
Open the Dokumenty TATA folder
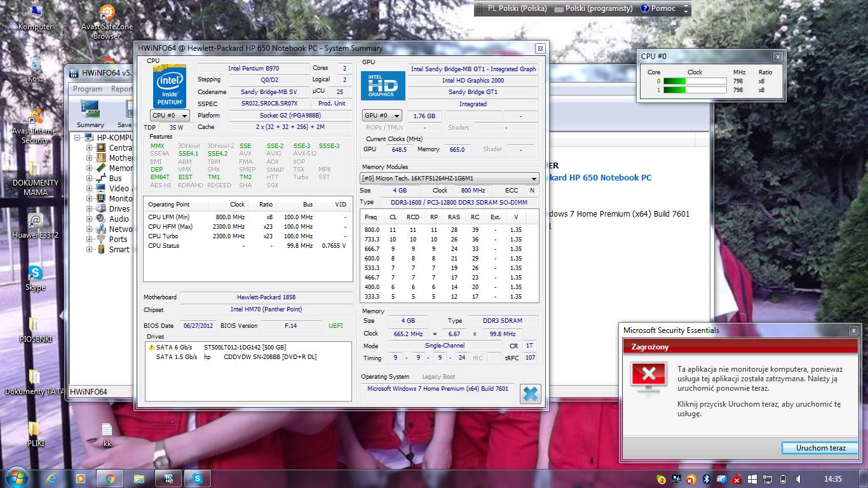[x=35, y=383]
